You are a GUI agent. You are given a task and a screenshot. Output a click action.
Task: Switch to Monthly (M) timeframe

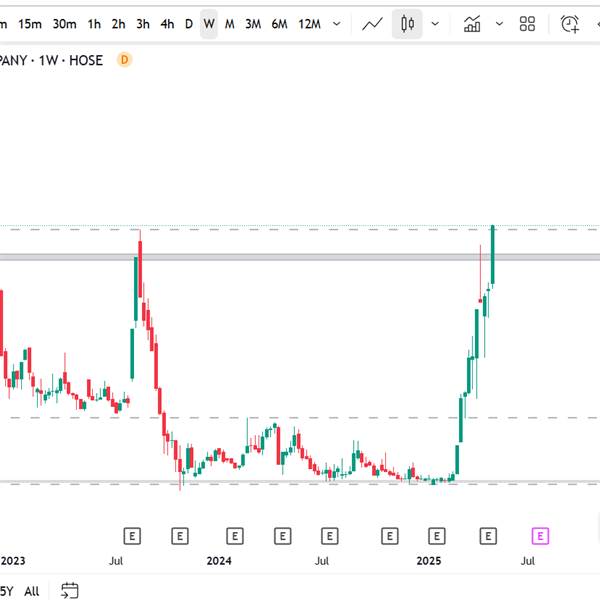[229, 24]
